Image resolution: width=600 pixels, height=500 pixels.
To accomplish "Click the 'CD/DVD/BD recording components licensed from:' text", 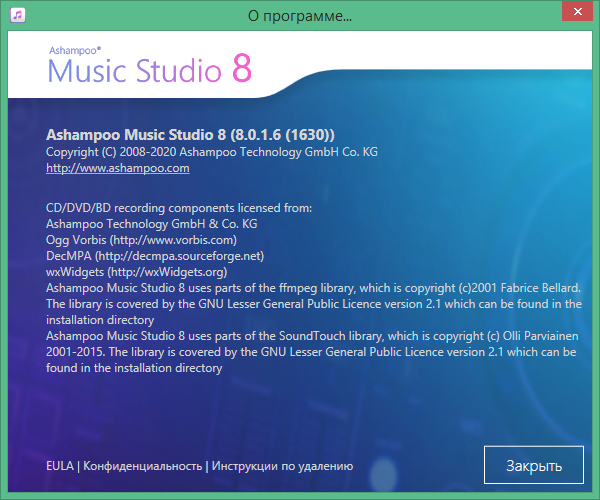I will (179, 208).
